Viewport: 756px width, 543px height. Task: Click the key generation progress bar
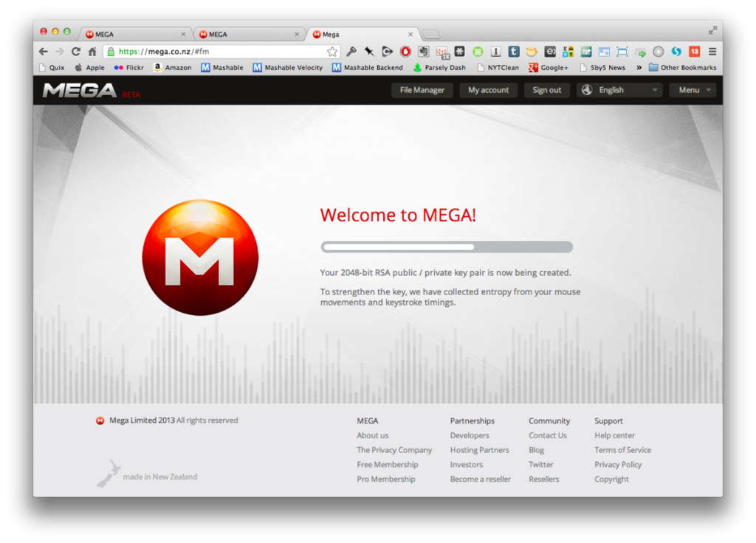pos(447,247)
